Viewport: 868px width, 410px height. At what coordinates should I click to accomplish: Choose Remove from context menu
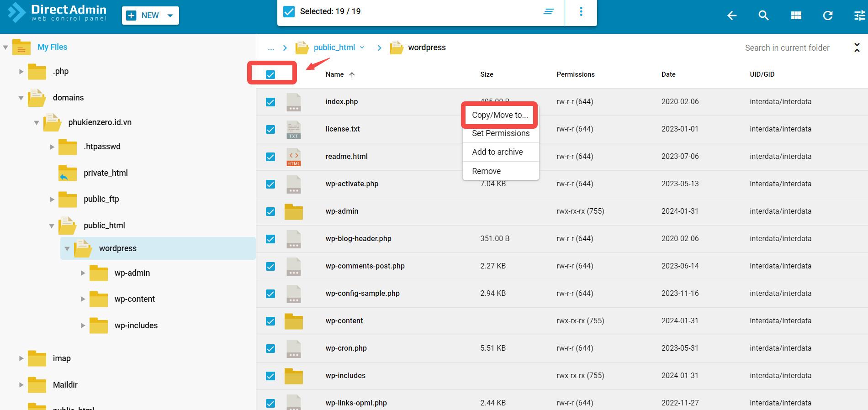[501, 171]
